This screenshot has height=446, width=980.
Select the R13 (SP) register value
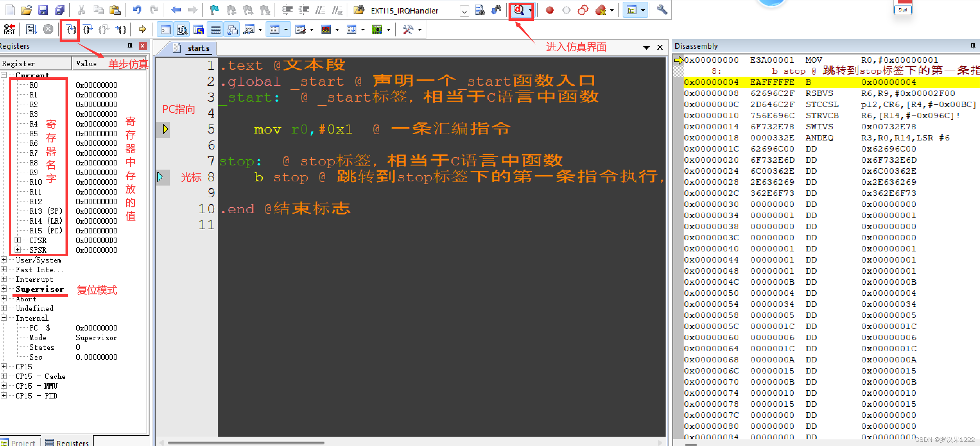click(97, 211)
